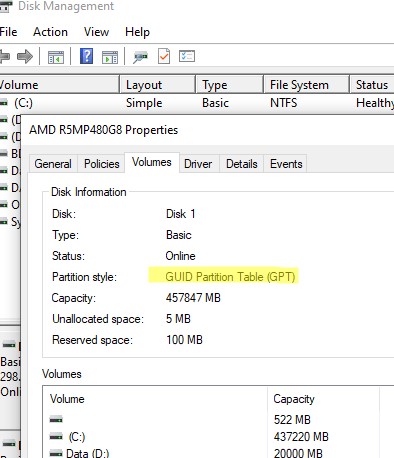Click drive icon of the 522 MB volume
394x458 pixels.
[56, 420]
